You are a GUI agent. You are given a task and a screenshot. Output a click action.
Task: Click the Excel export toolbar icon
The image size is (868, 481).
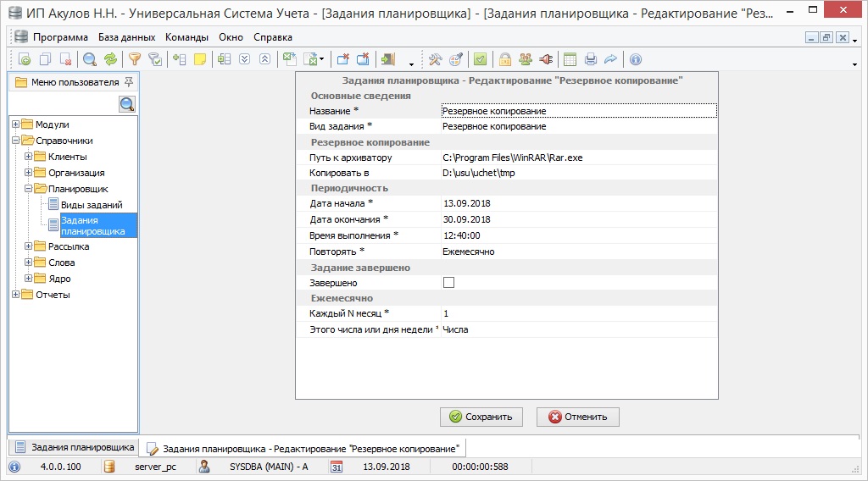311,59
